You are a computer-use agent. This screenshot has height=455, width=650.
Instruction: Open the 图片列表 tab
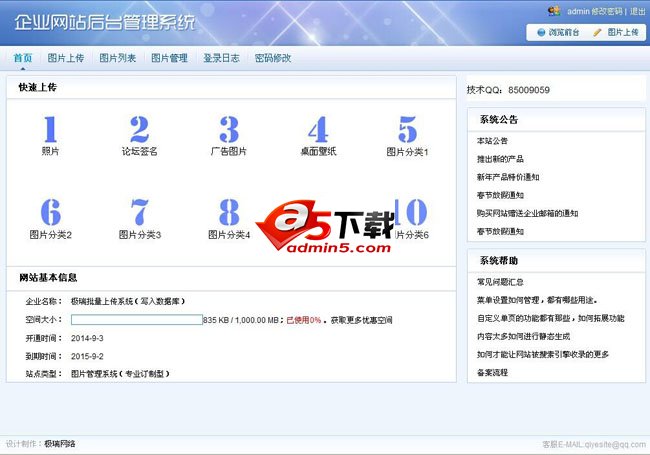coord(117,58)
